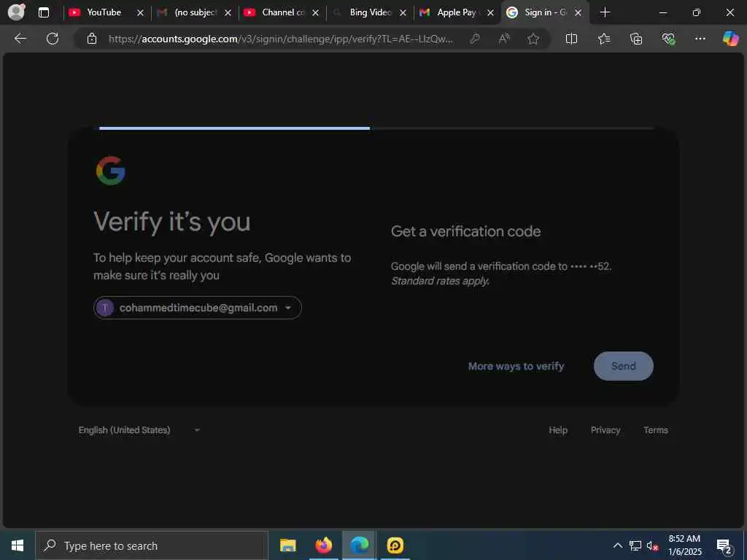Close the Channel tab
This screenshot has width=747, height=560.
pos(315,13)
